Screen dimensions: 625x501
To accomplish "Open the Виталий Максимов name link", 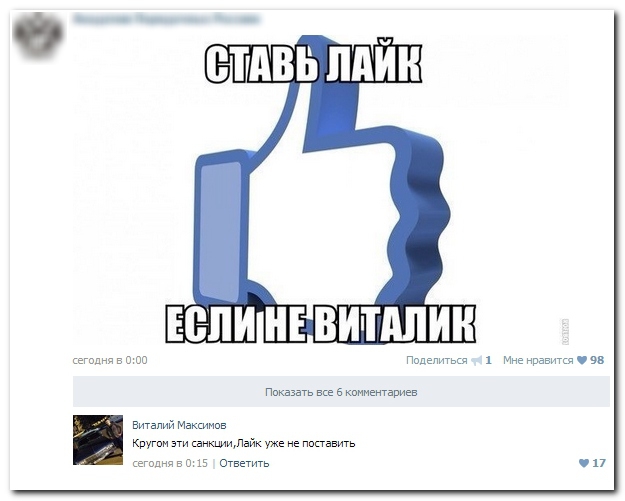I will point(179,425).
